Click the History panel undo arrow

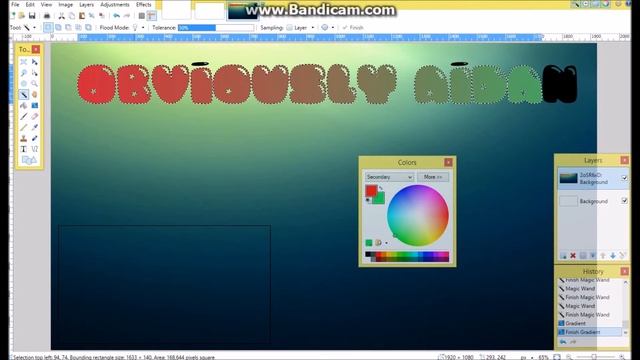tap(563, 342)
